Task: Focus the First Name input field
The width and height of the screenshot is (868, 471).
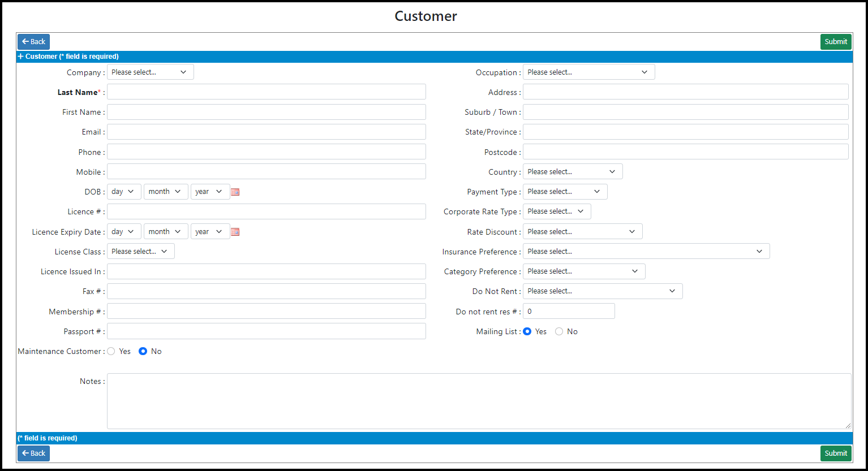Action: click(267, 112)
